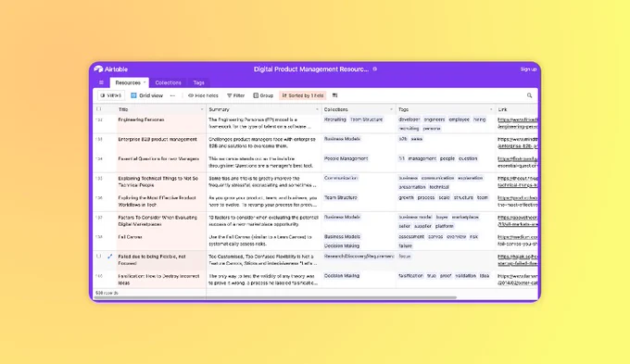Click the Digital Product Management Resources title
630x364 pixels.
click(311, 69)
